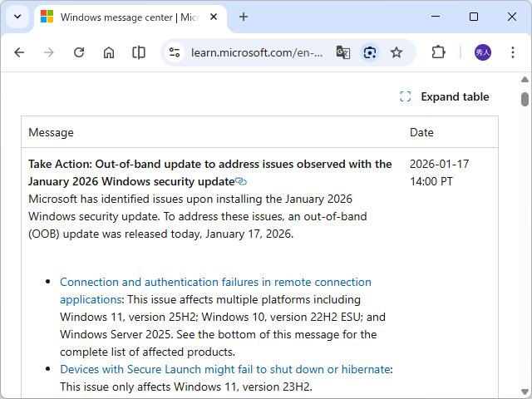
Task: Open Google Lens search icon
Action: coord(369,52)
